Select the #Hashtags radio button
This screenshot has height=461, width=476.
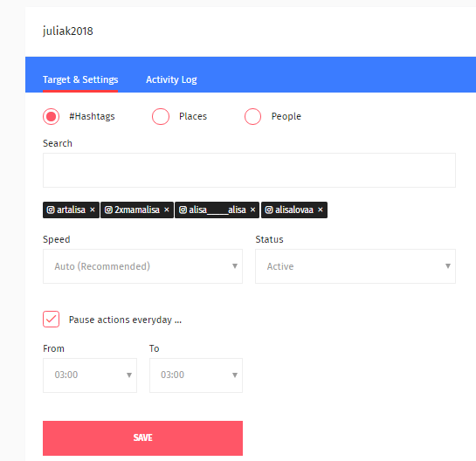point(51,116)
